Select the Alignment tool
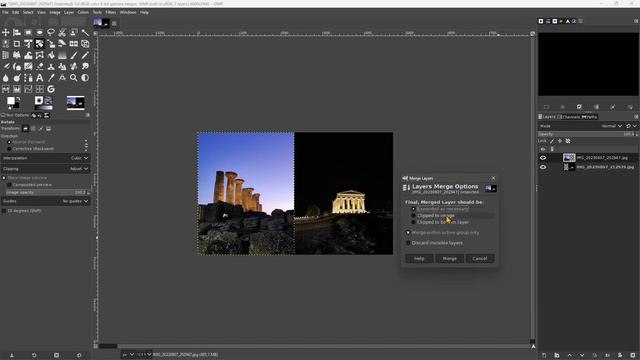The height and width of the screenshot is (360, 640). tap(17, 32)
